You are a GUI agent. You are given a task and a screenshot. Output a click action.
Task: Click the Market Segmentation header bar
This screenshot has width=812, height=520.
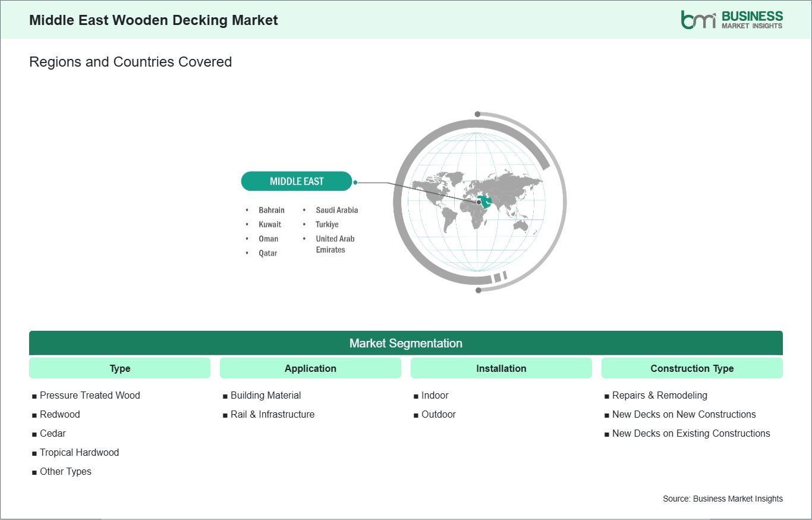coord(406,343)
